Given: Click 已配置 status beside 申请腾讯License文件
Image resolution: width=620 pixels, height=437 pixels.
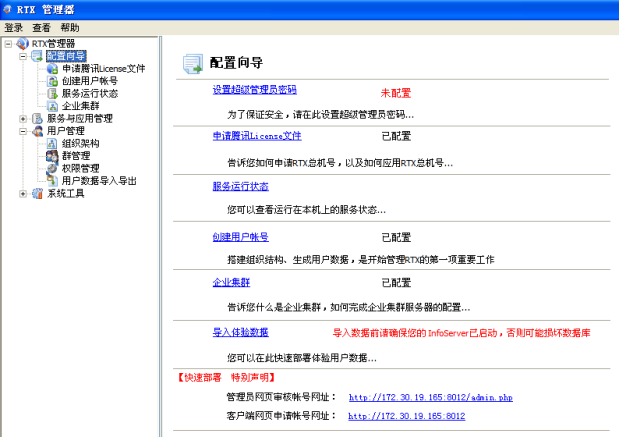Looking at the screenshot, I should pos(396,136).
